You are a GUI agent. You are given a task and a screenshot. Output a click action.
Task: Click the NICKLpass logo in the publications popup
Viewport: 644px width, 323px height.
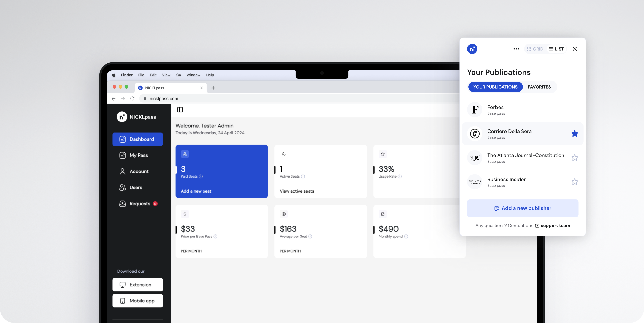tap(472, 49)
